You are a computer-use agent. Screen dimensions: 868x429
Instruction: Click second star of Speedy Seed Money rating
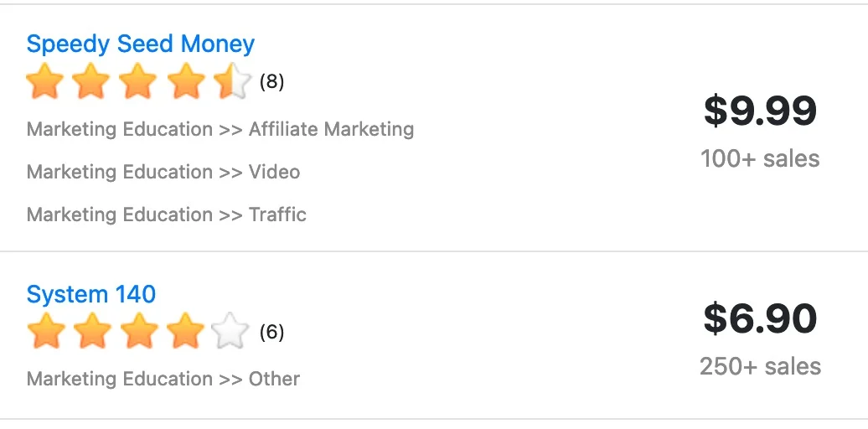(91, 82)
